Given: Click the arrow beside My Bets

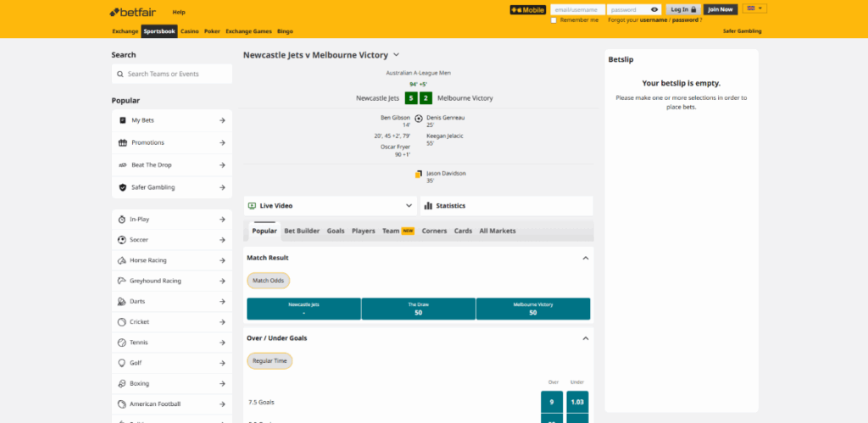Looking at the screenshot, I should [x=222, y=120].
